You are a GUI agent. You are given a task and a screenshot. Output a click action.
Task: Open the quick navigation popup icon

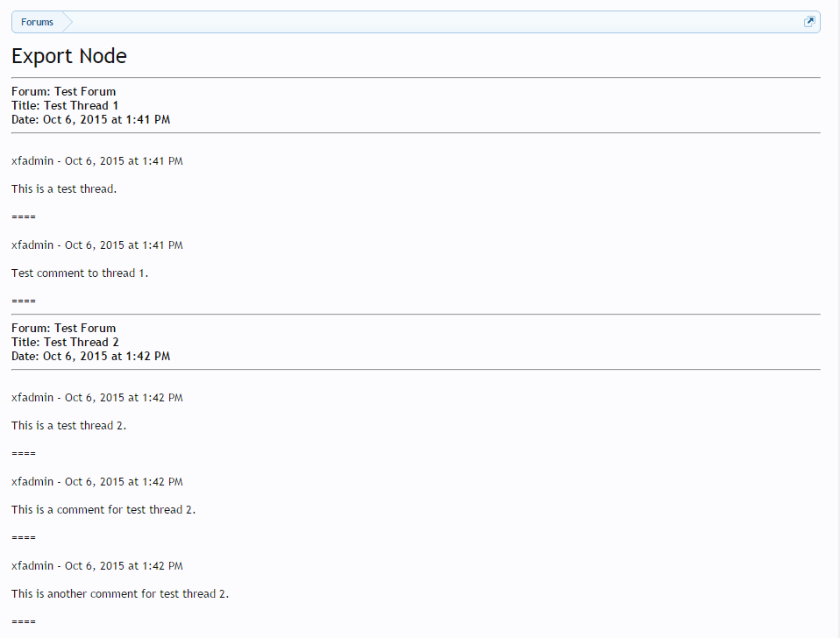(x=809, y=21)
